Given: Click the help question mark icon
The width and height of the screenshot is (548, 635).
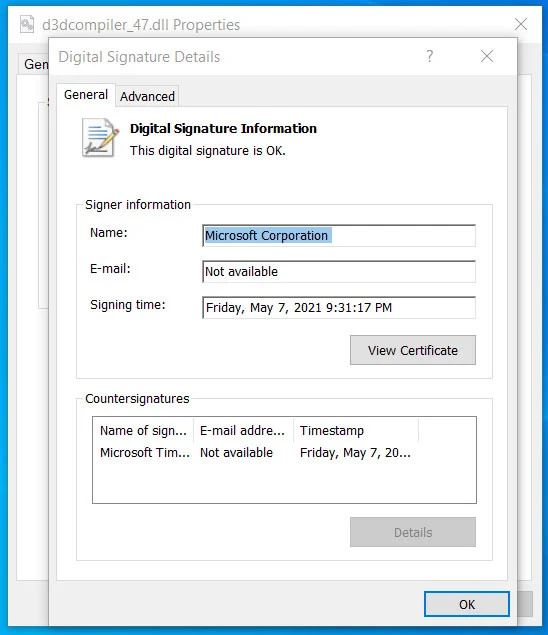Looking at the screenshot, I should (430, 56).
